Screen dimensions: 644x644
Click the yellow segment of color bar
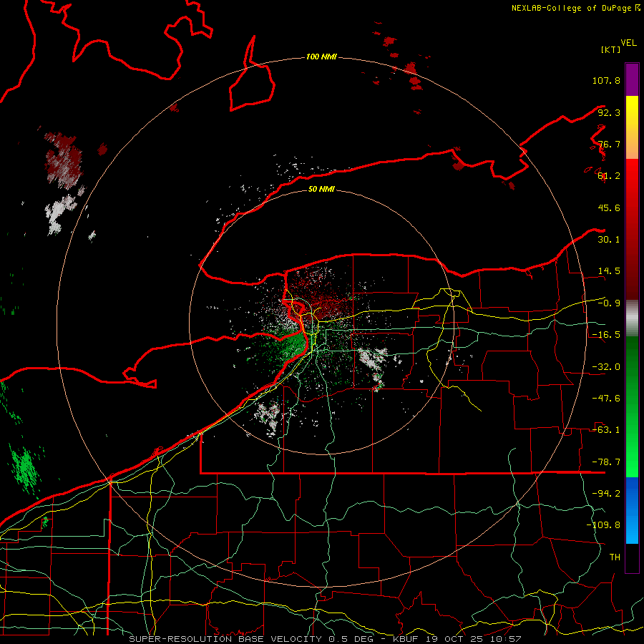tap(632, 127)
